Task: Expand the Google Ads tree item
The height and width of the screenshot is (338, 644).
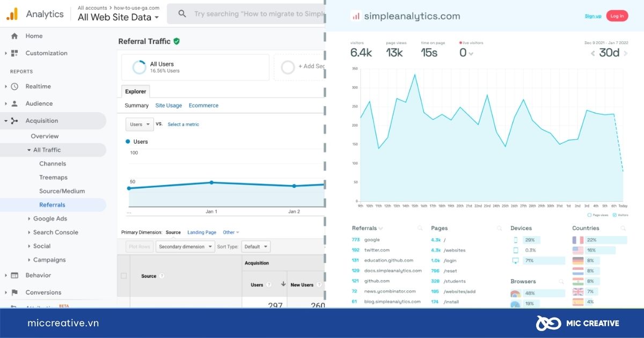Action: tap(29, 219)
